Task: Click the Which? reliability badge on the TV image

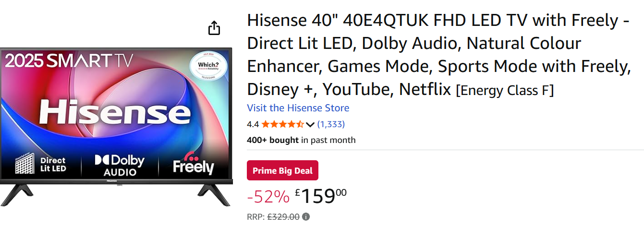Action: pos(208,67)
